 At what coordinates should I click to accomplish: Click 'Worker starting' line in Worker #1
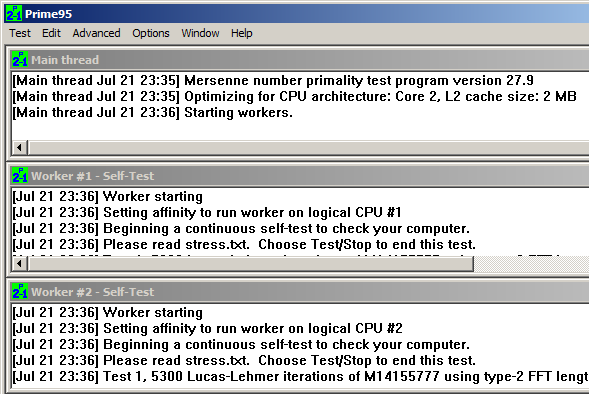click(107, 196)
